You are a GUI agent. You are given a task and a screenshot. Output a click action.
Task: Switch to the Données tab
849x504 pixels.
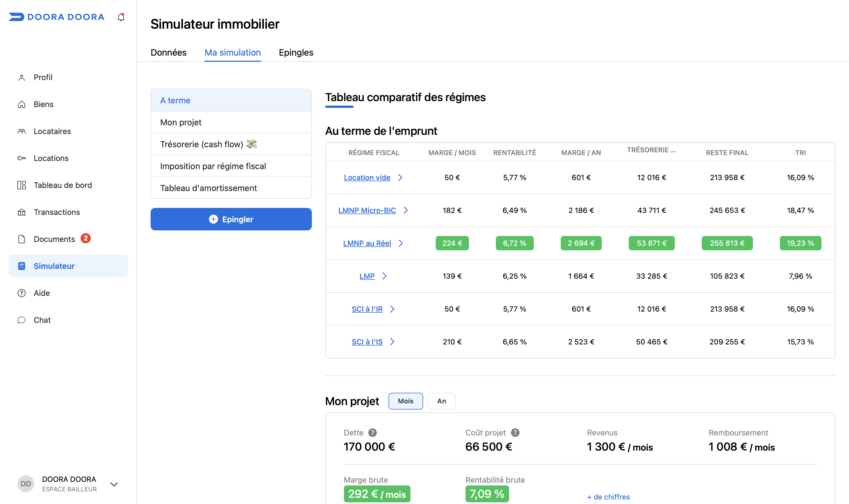(169, 53)
